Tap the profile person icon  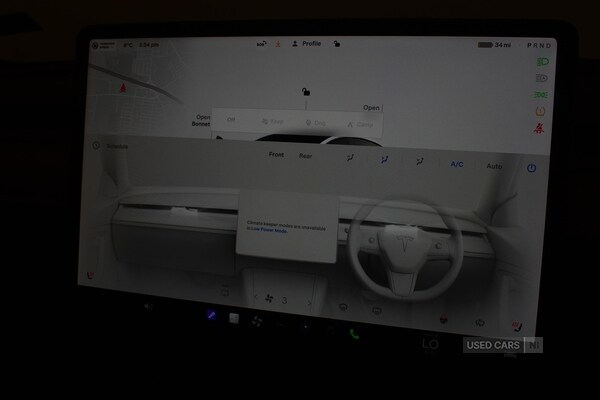coord(295,44)
